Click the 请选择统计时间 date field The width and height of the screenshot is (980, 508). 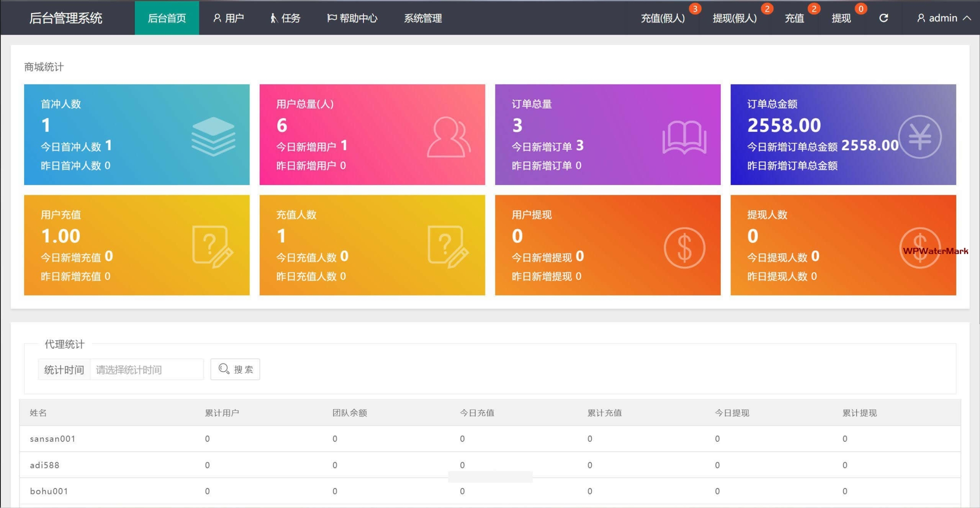[146, 370]
